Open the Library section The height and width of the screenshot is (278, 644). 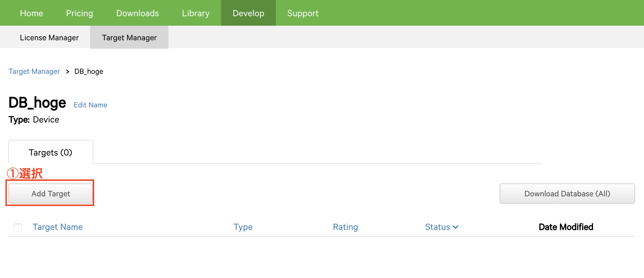tap(196, 13)
